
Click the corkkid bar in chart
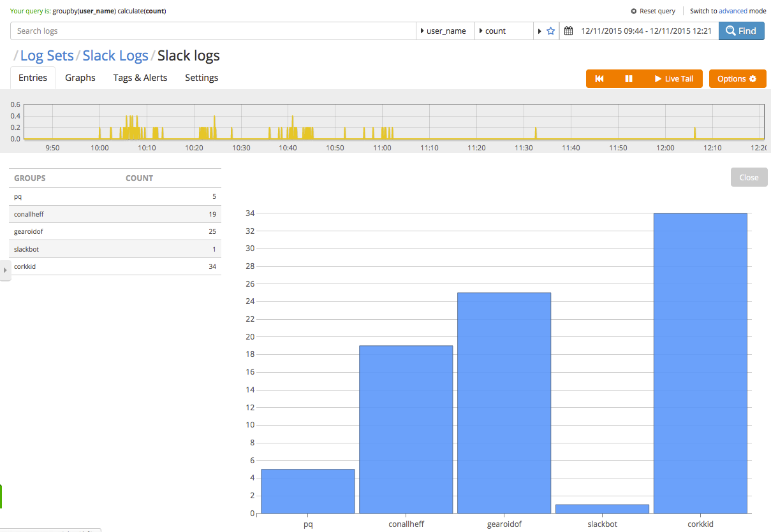point(700,363)
